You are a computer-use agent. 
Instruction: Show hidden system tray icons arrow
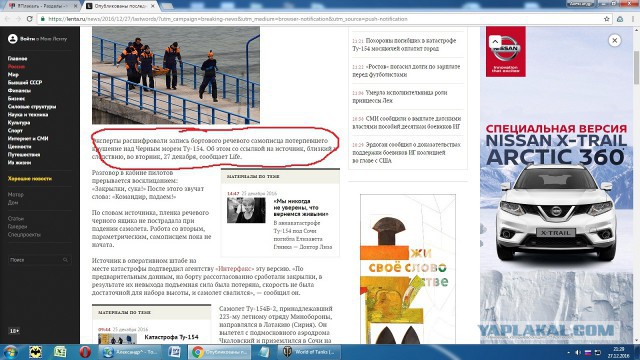[569, 352]
